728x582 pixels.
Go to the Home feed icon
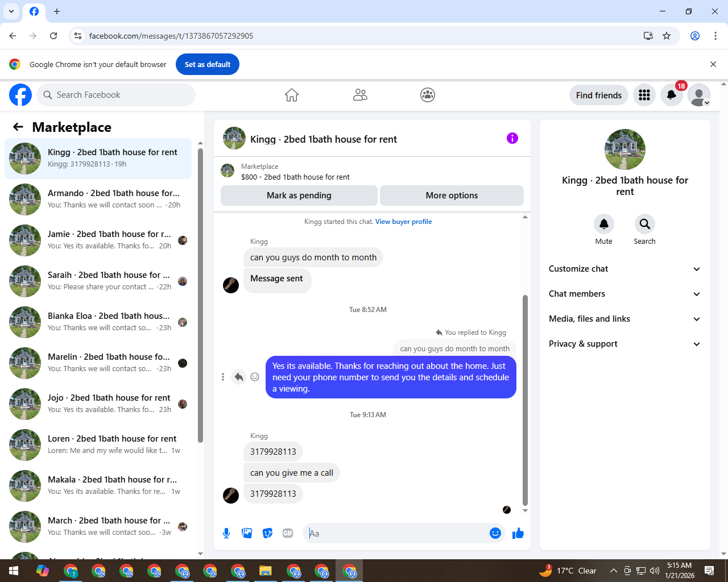(292, 95)
